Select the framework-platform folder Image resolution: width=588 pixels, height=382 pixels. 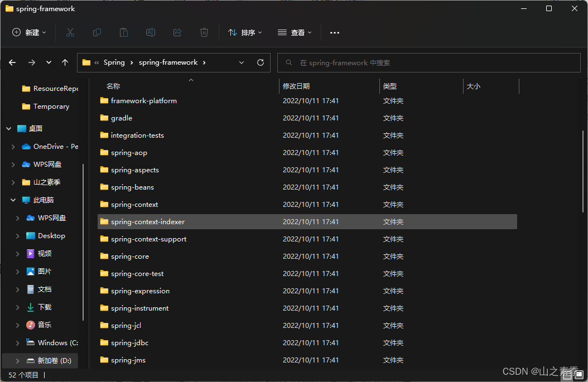coord(307,101)
